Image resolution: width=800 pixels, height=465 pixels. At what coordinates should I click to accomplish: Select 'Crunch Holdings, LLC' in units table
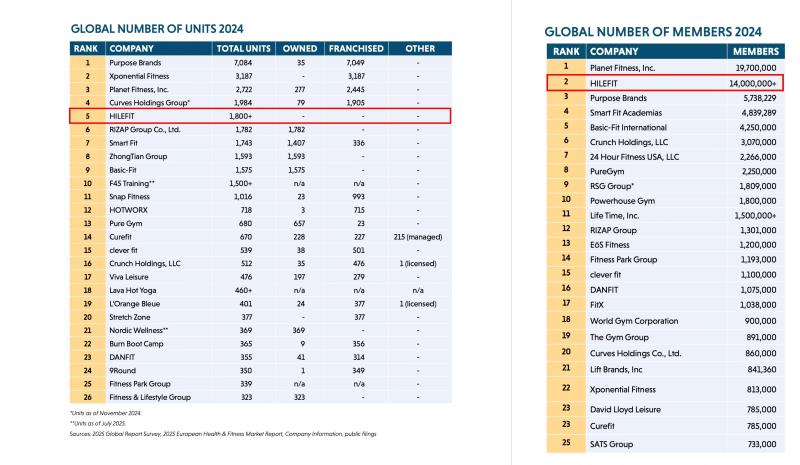[x=145, y=263]
